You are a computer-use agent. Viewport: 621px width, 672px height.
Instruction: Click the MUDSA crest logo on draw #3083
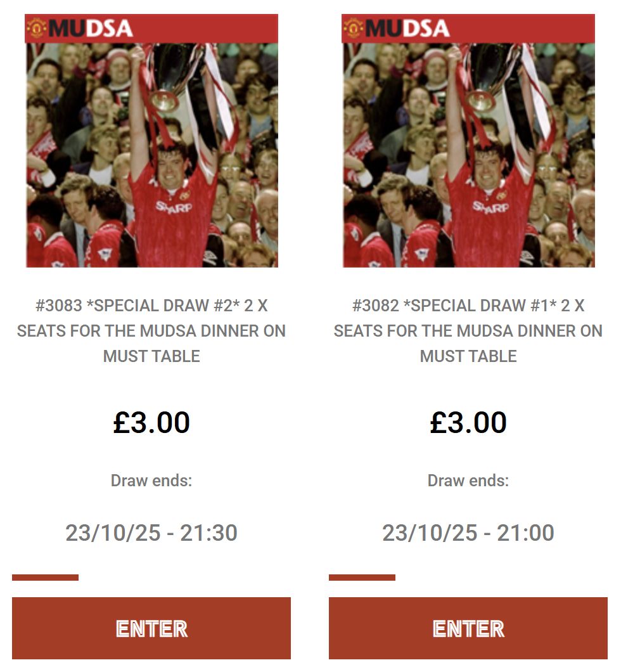37,28
